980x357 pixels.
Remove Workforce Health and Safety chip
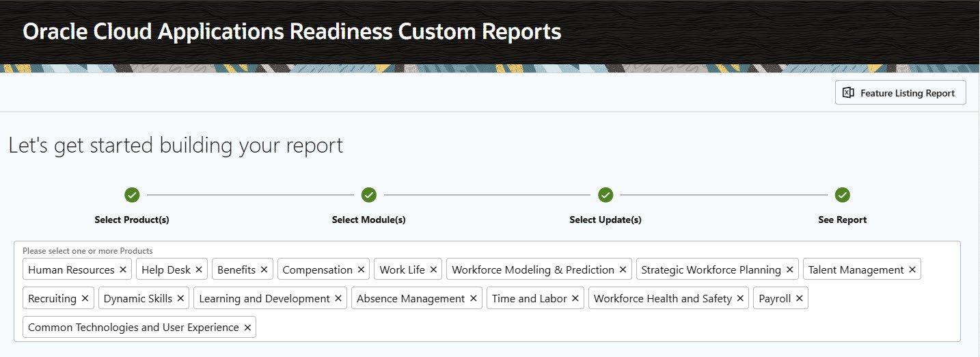click(x=740, y=298)
